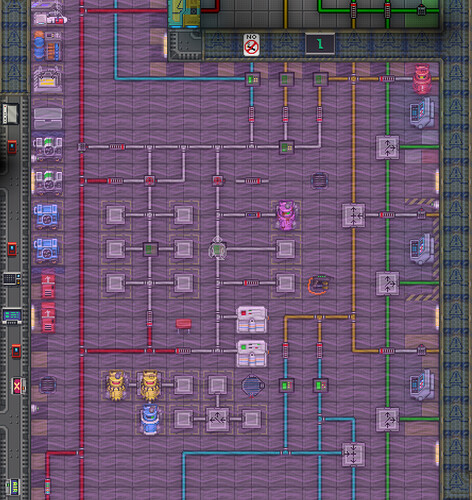Toggle the red valve directly above the round pump
The width and height of the screenshot is (472, 500).
click(x=217, y=181)
